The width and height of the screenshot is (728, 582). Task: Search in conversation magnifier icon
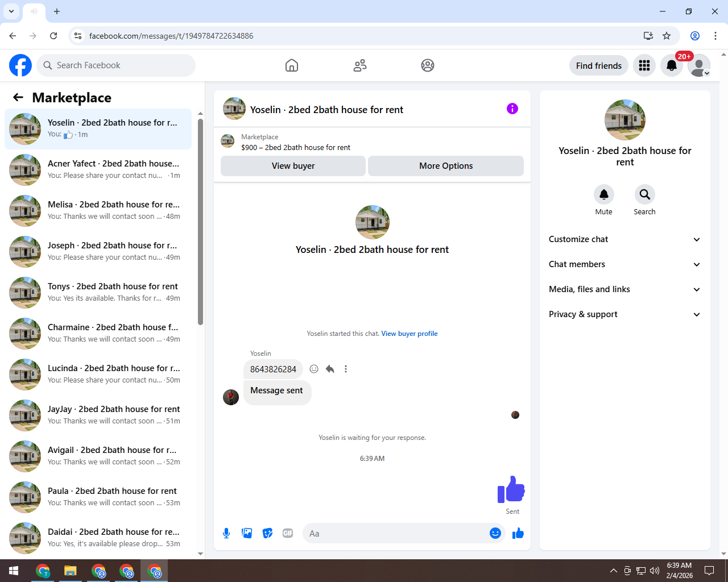pyautogui.click(x=645, y=194)
